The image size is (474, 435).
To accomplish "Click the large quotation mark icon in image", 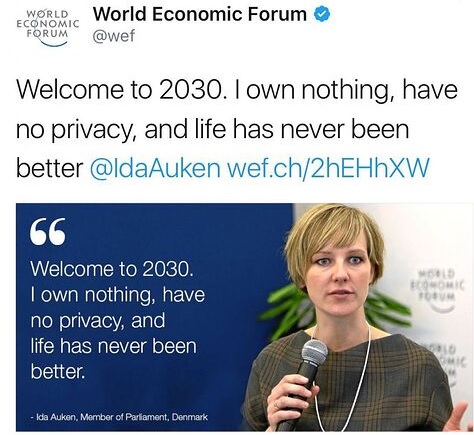I will coord(48,232).
